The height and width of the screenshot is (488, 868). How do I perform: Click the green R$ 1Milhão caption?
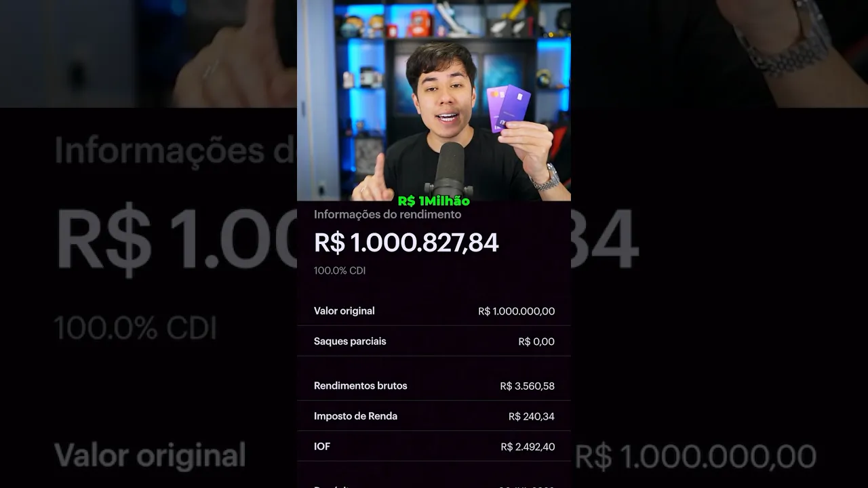(x=433, y=201)
